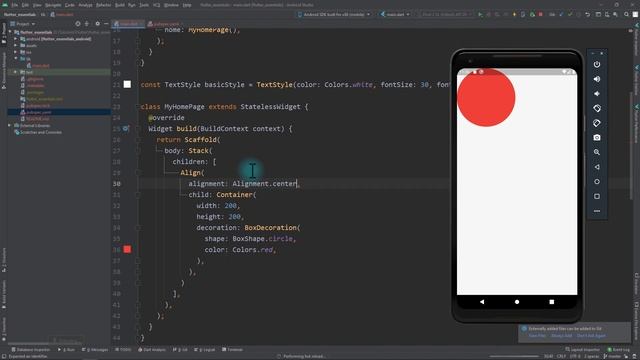
Task: Collapse all using Project panel header icon
Action: tap(87, 24)
